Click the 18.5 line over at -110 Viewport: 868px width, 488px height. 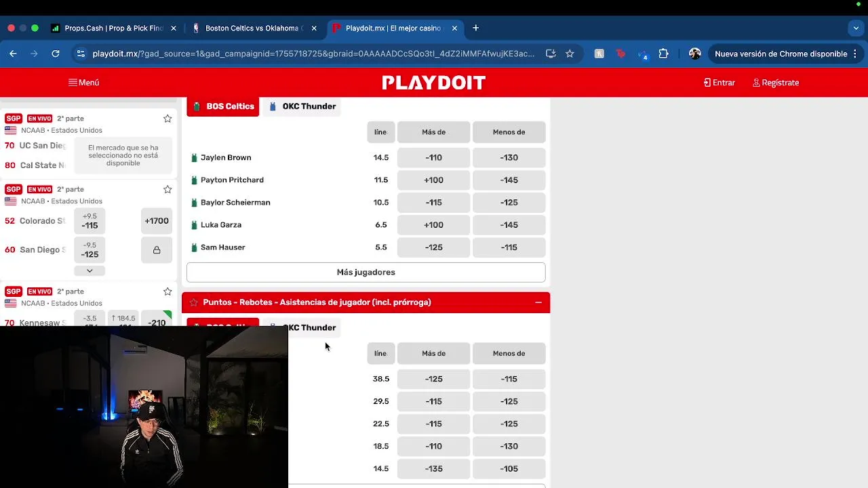[x=433, y=446]
